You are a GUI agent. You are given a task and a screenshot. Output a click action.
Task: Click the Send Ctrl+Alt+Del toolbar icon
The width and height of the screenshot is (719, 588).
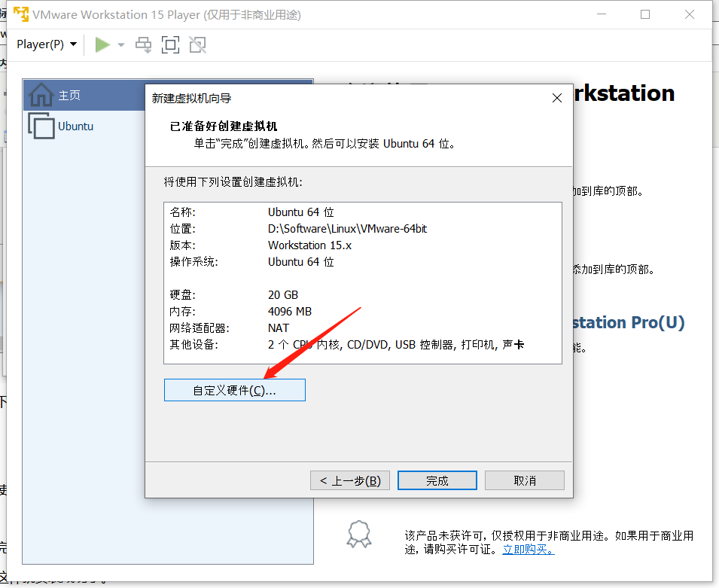coord(143,44)
